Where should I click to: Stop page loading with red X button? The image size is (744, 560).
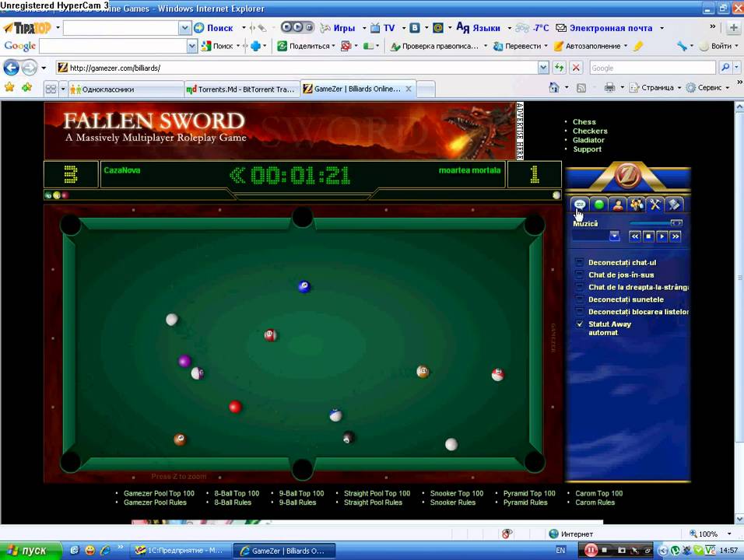576,68
